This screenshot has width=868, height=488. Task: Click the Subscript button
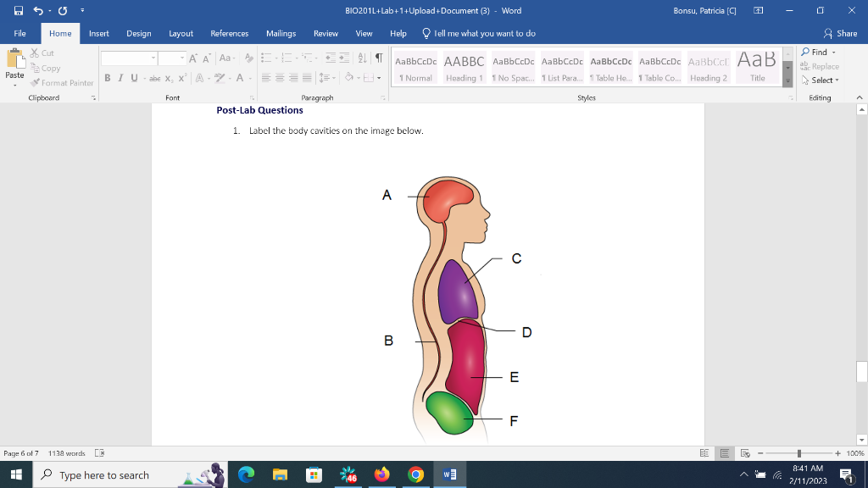click(x=169, y=79)
